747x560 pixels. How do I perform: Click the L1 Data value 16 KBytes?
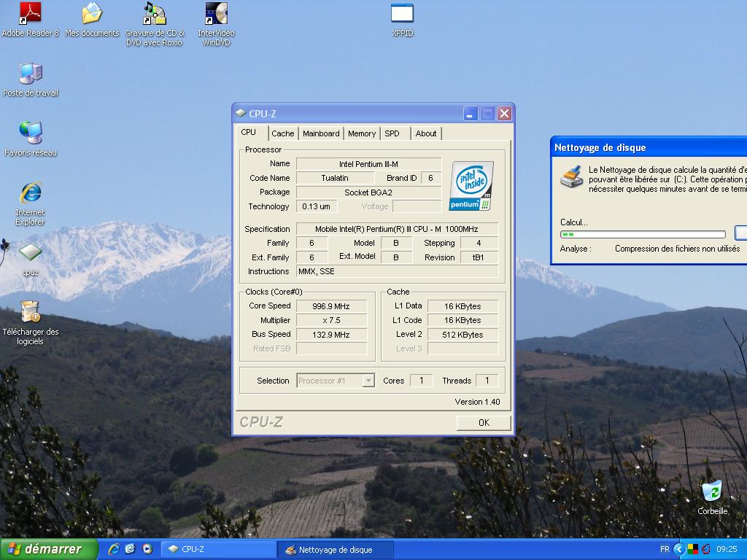(x=462, y=306)
